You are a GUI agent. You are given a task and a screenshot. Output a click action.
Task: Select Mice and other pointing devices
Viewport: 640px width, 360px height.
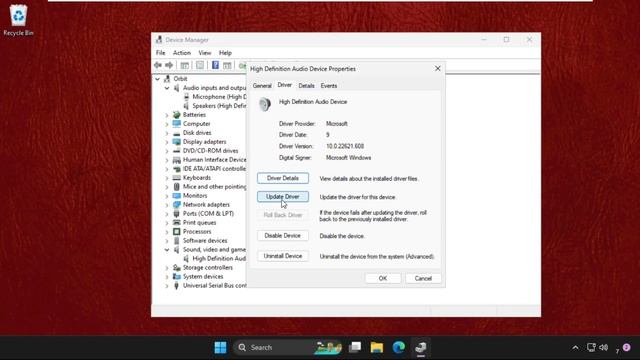click(215, 187)
